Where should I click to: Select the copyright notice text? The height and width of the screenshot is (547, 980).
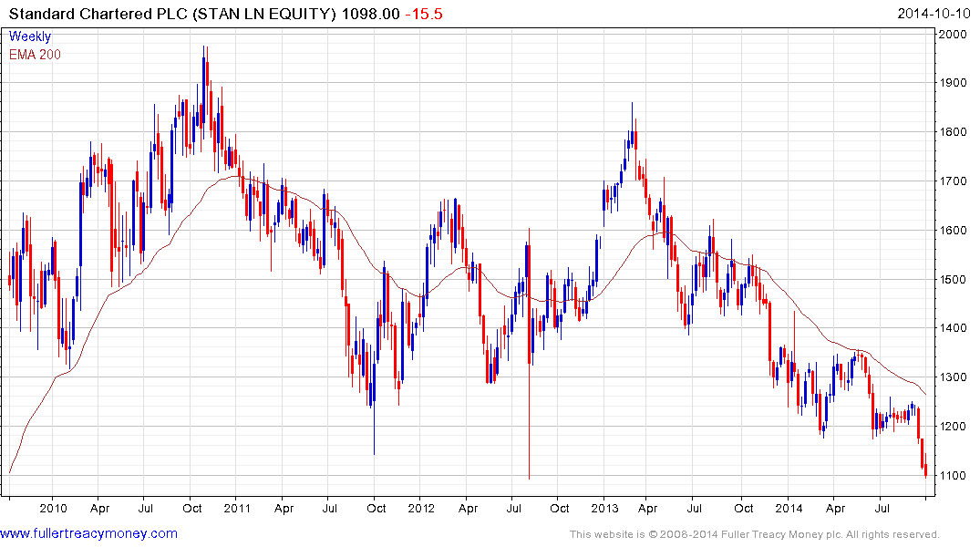pyautogui.click(x=755, y=534)
